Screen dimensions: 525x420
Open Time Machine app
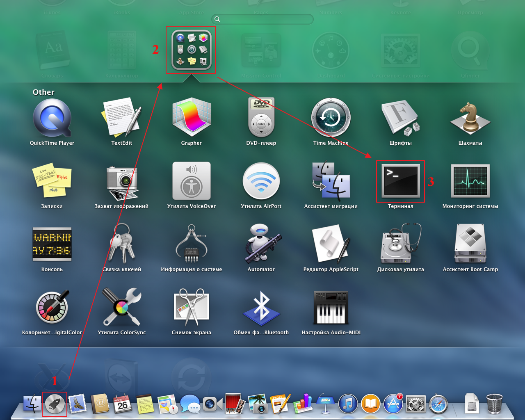pos(331,118)
